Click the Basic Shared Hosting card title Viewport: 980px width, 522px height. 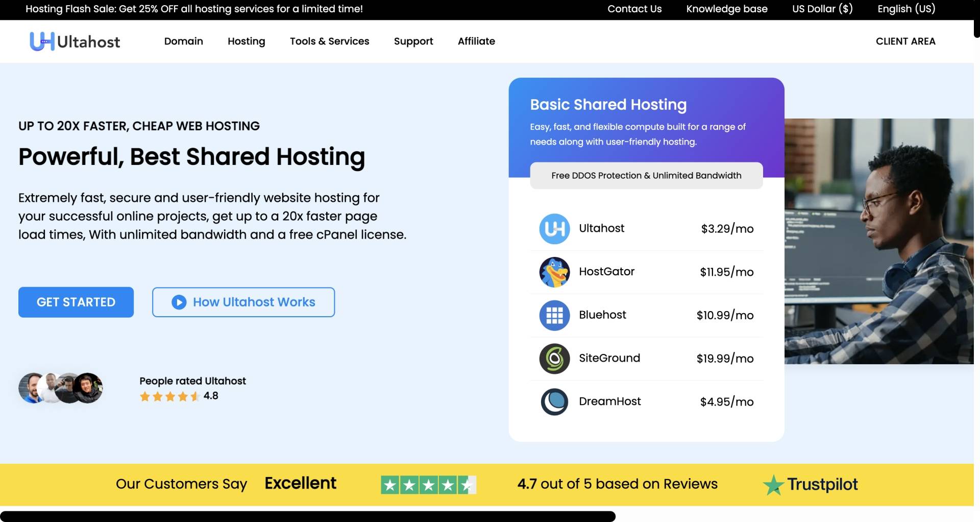608,105
